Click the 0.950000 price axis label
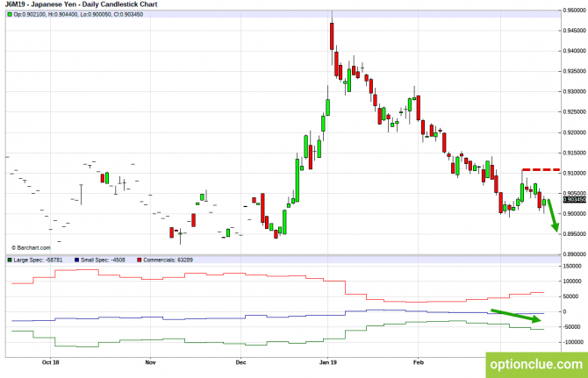The height and width of the screenshot is (378, 588). coord(574,11)
